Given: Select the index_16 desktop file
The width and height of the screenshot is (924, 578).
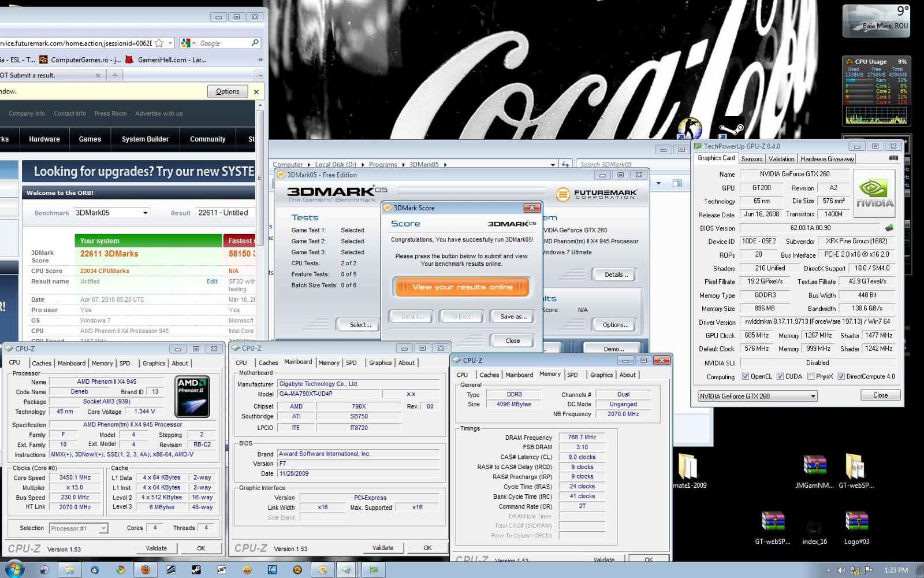Looking at the screenshot, I should (x=814, y=532).
